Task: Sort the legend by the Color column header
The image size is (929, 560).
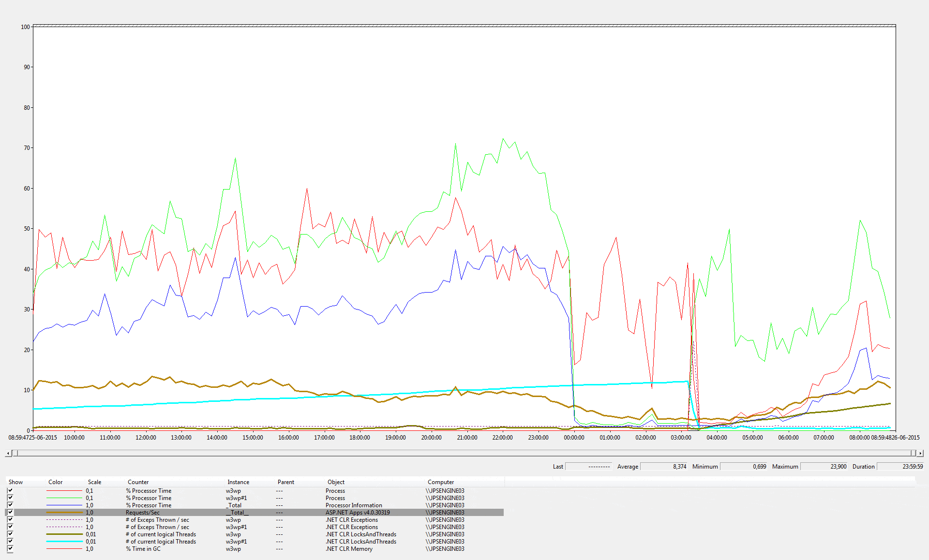Action: (x=55, y=482)
